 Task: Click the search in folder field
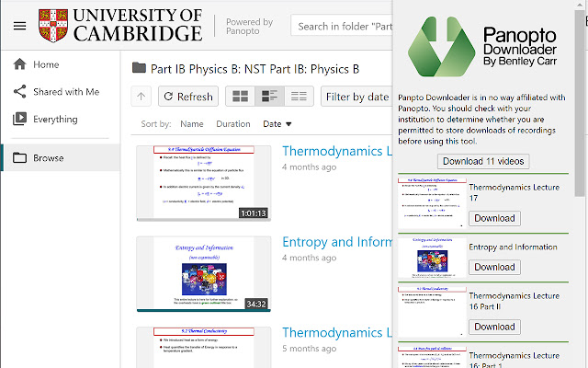click(340, 26)
